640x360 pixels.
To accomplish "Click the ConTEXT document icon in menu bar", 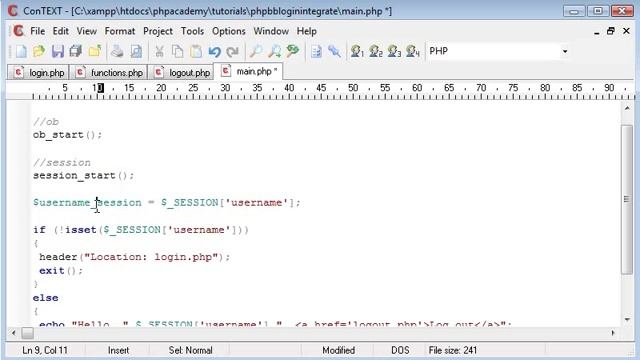I will [x=18, y=31].
